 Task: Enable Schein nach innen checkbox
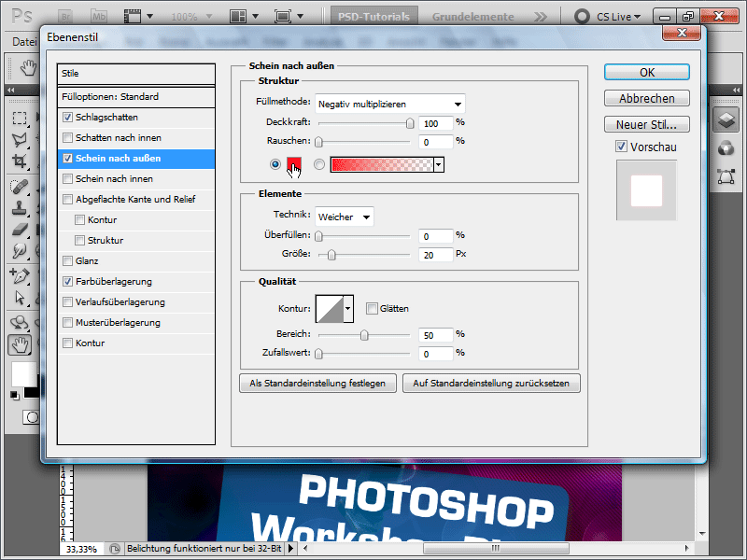tap(67, 178)
